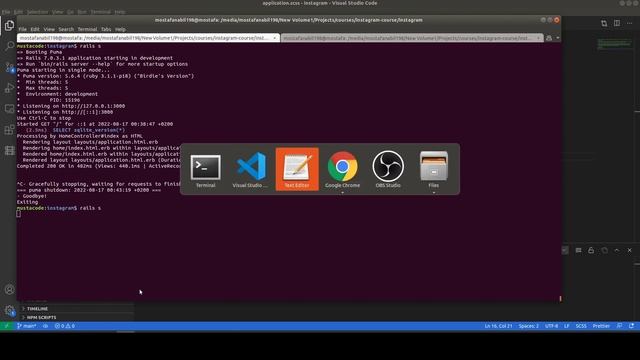Open Source Control view in activity bar
Viewport: 640px width, 360px height.
pos(9,67)
